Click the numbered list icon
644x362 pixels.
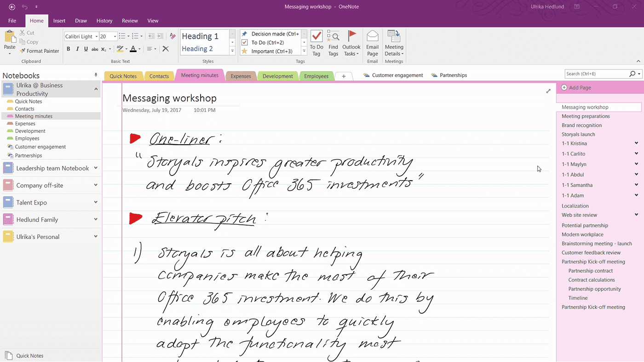pos(135,36)
